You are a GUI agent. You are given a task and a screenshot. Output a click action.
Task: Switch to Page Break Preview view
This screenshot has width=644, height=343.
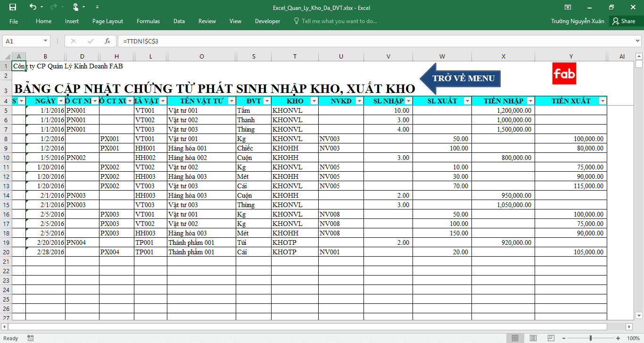[550, 338]
